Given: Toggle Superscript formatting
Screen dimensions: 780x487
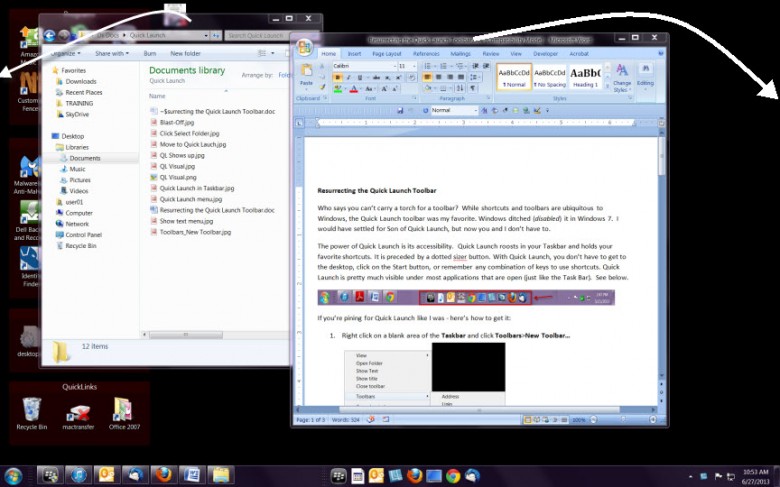Looking at the screenshot, I should pyautogui.click(x=399, y=78).
